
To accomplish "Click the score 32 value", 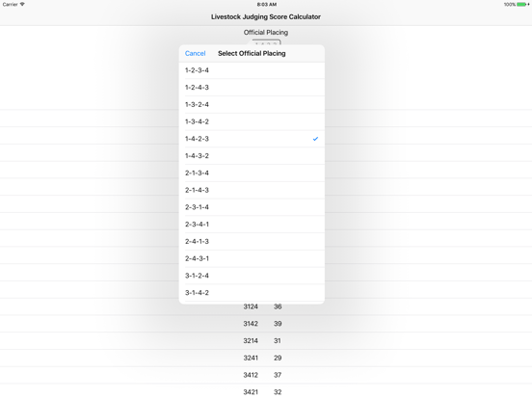I will point(278,392).
